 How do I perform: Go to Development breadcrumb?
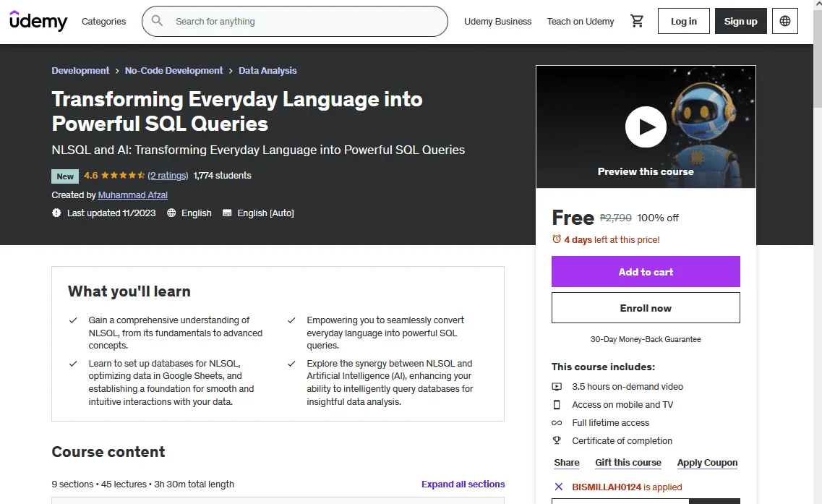coord(80,70)
